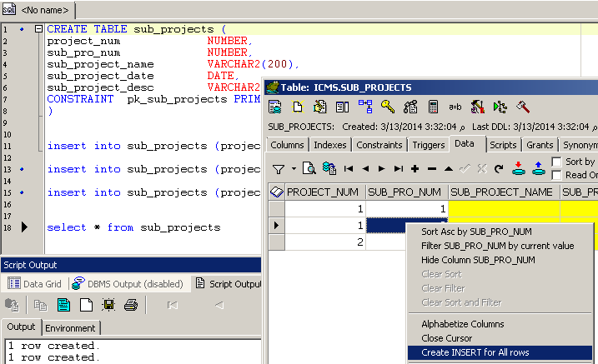
Task: Click the plus icon to insert record
Action: coord(415,169)
